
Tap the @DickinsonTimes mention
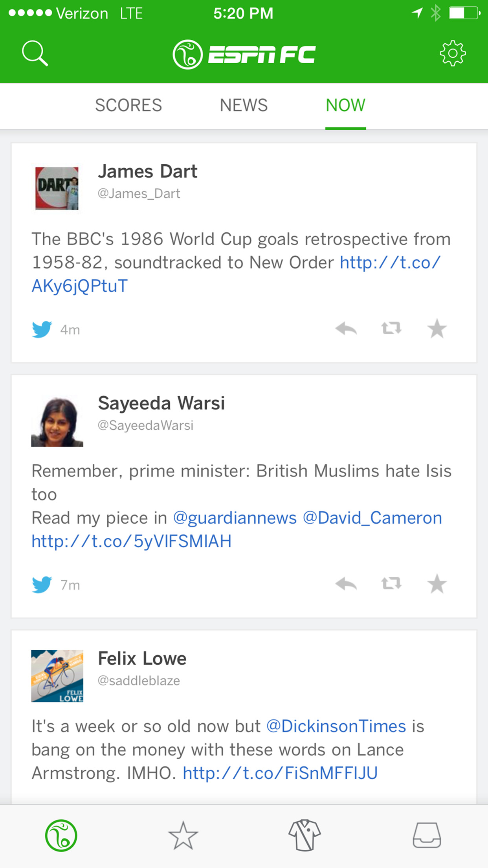(336, 726)
